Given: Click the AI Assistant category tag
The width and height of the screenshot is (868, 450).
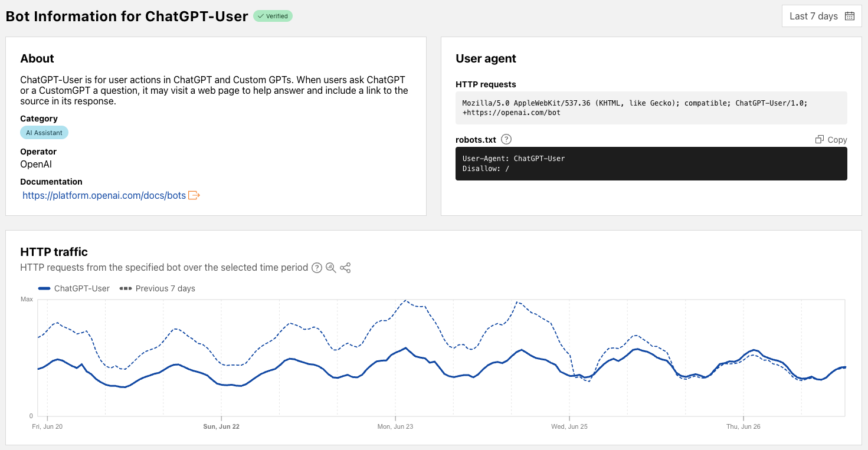Looking at the screenshot, I should click(44, 133).
